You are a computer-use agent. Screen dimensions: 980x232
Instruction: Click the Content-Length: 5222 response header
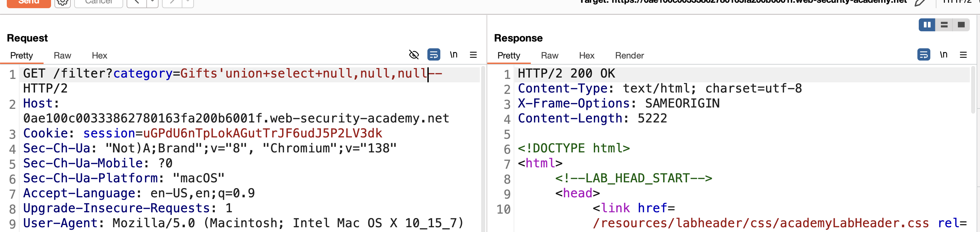592,118
